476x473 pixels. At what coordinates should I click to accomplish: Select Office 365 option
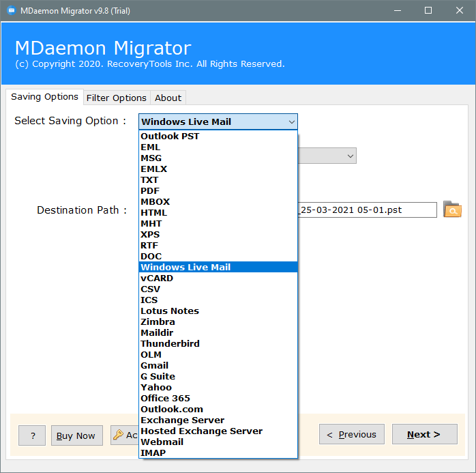coord(218,399)
